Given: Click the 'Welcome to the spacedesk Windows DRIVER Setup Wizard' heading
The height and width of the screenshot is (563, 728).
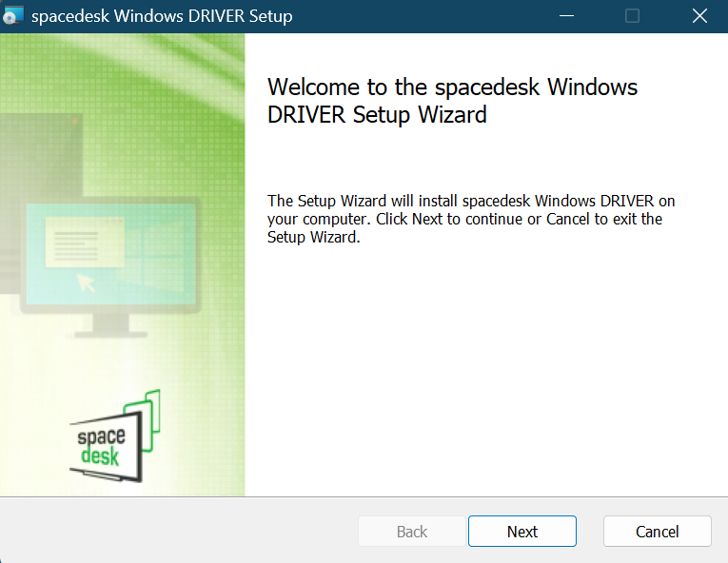Looking at the screenshot, I should 452,101.
